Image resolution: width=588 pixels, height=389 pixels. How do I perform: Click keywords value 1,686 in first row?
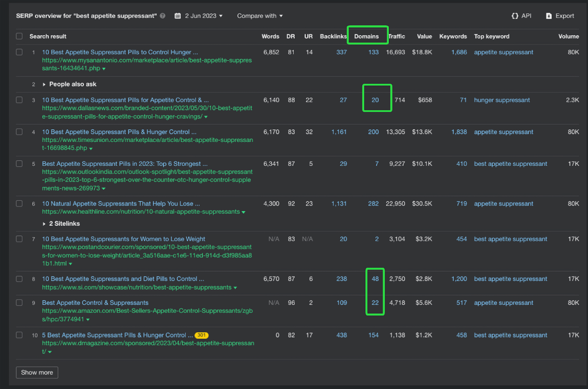pos(459,52)
